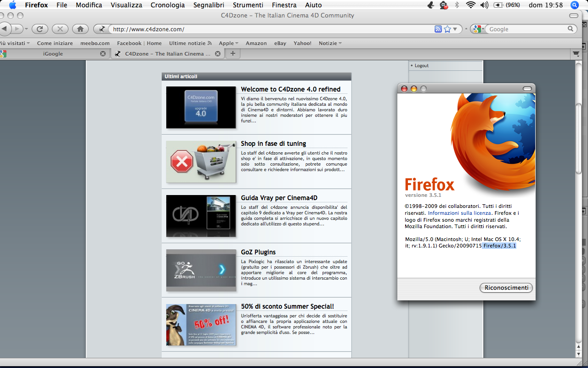Close the iGoogle tab
The height and width of the screenshot is (368, 588).
pos(103,54)
